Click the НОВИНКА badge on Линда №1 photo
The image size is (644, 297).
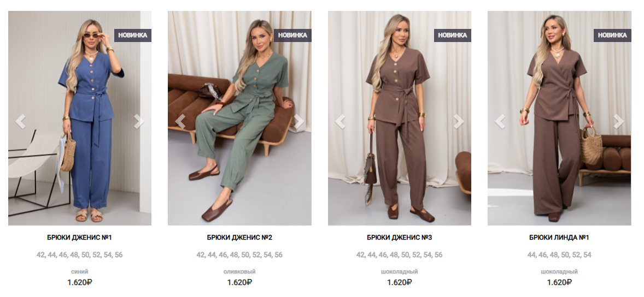612,35
